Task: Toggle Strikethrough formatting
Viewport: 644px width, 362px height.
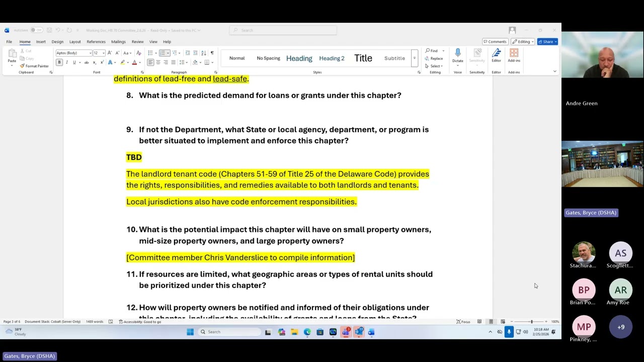Action: click(x=87, y=62)
